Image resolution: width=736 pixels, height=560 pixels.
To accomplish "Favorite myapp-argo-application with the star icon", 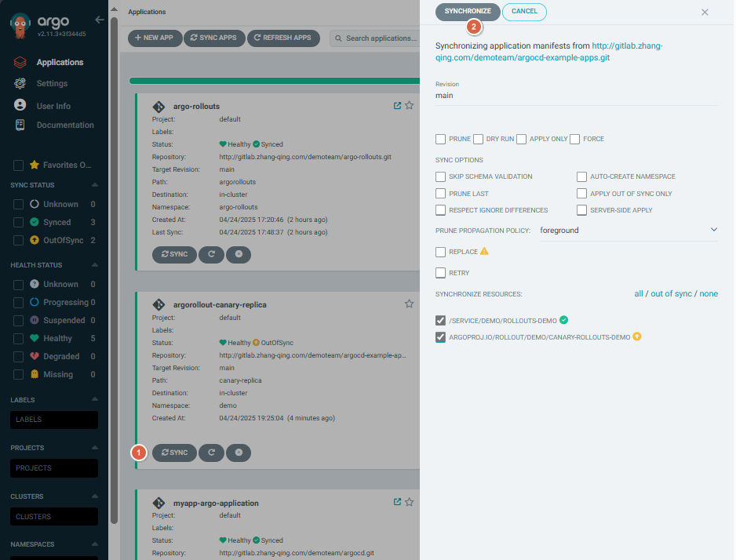I will click(x=410, y=502).
